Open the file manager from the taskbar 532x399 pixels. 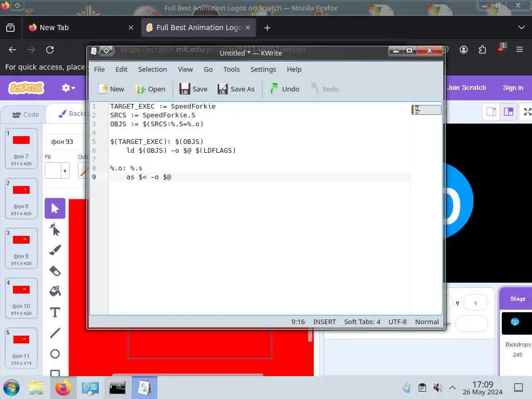pos(36,388)
